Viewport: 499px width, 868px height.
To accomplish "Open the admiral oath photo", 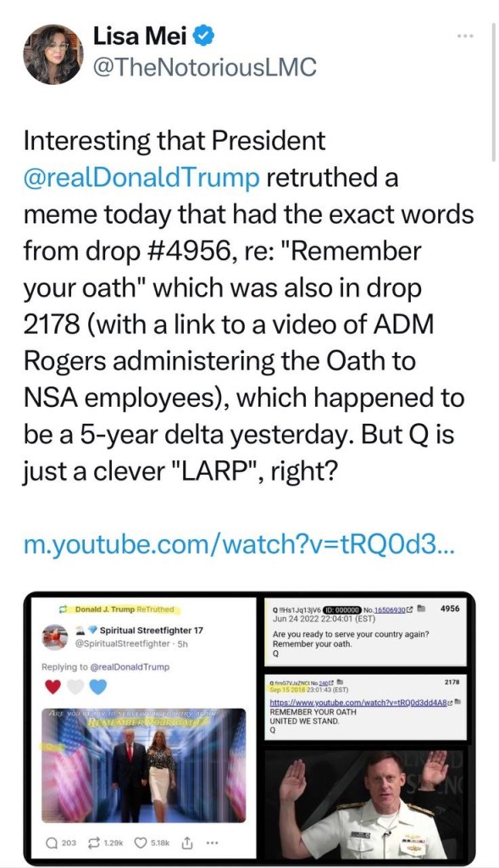I will (365, 804).
